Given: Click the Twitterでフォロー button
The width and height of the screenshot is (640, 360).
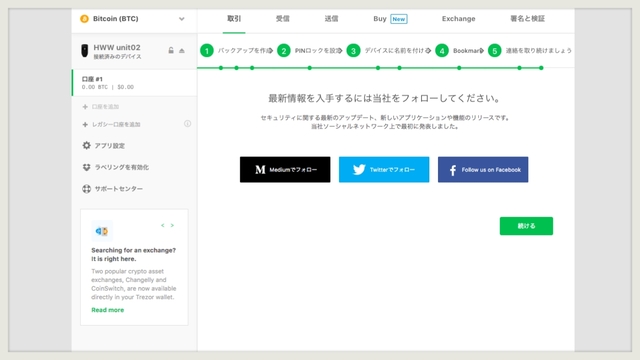Looking at the screenshot, I should click(x=384, y=169).
